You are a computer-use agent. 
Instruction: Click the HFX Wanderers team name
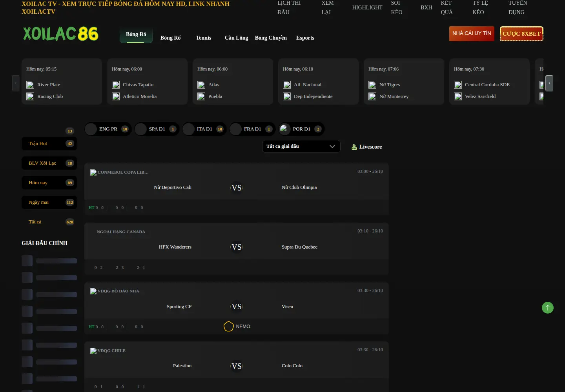175,247
